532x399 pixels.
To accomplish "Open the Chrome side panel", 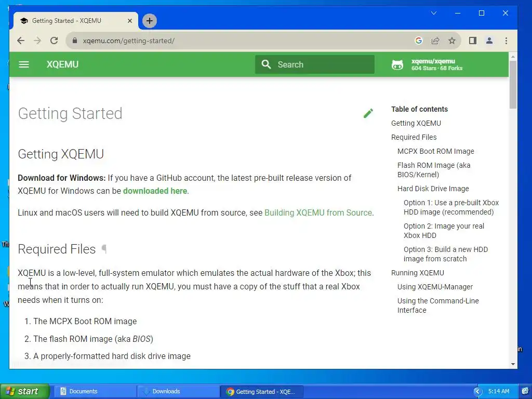I will (473, 41).
